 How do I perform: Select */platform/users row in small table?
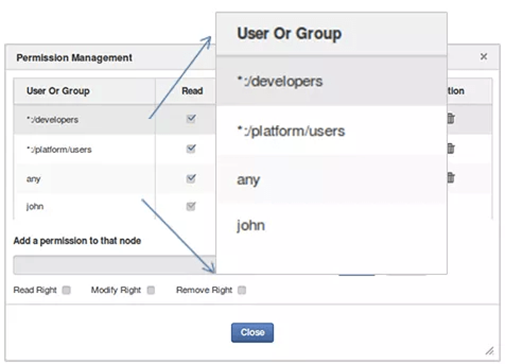(x=114, y=149)
